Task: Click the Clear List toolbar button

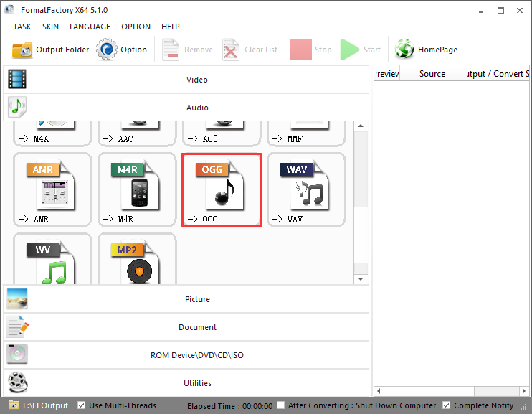Action: coord(250,50)
